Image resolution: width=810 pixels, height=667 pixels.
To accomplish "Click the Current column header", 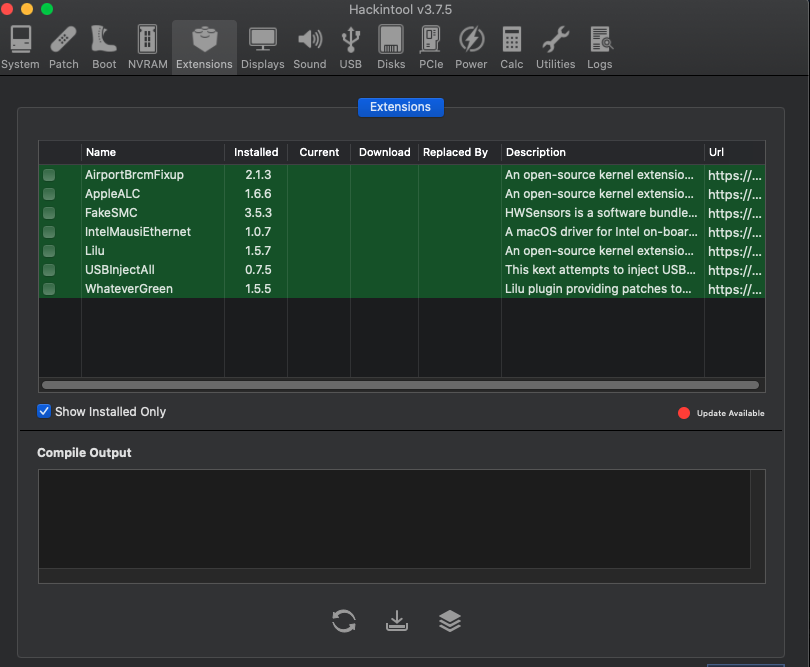I will 319,152.
